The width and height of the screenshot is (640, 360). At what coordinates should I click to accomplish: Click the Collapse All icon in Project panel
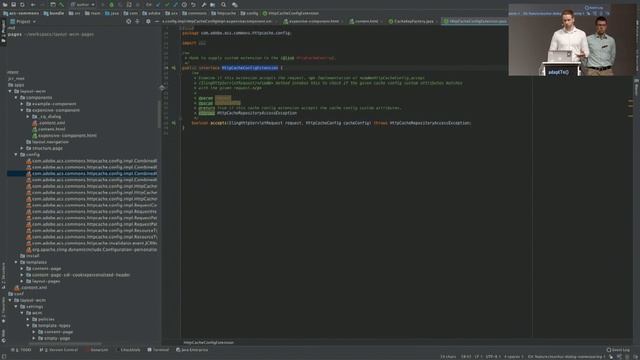click(138, 21)
